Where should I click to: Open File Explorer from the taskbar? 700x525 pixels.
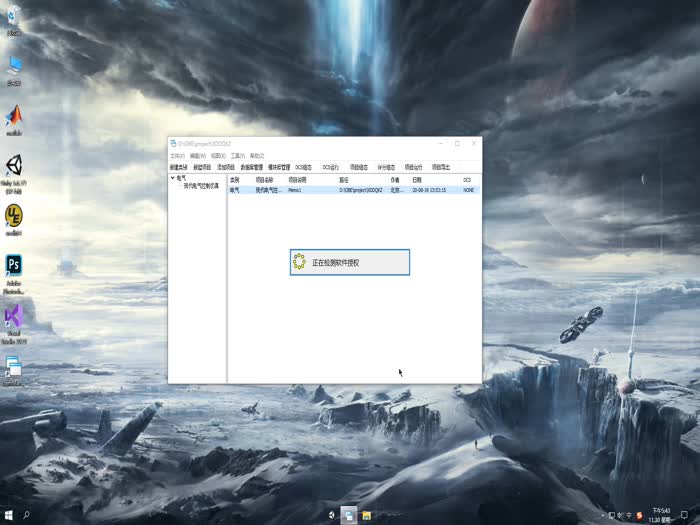tap(367, 516)
